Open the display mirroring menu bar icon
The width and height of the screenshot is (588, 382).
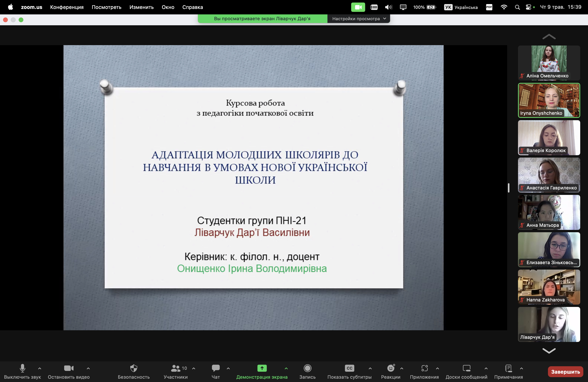pyautogui.click(x=403, y=7)
